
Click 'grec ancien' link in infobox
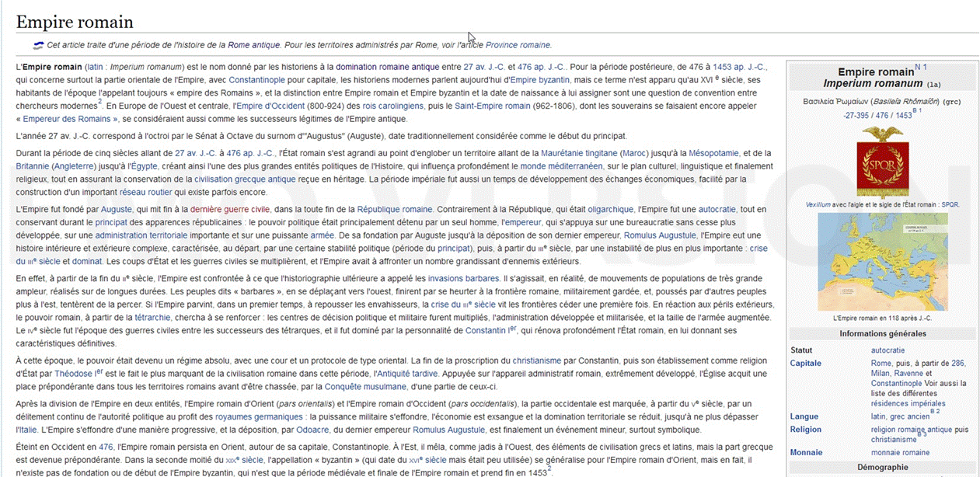(909, 416)
